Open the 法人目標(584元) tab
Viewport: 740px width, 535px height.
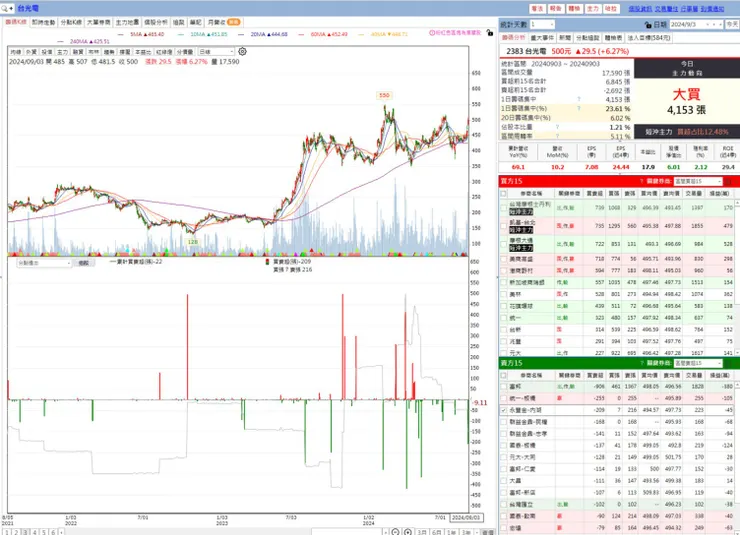click(x=649, y=38)
